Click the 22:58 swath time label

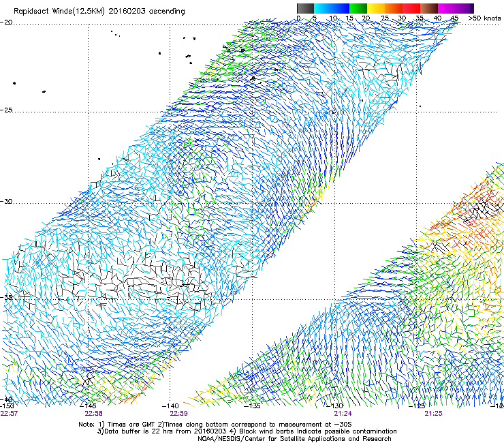pos(93,413)
